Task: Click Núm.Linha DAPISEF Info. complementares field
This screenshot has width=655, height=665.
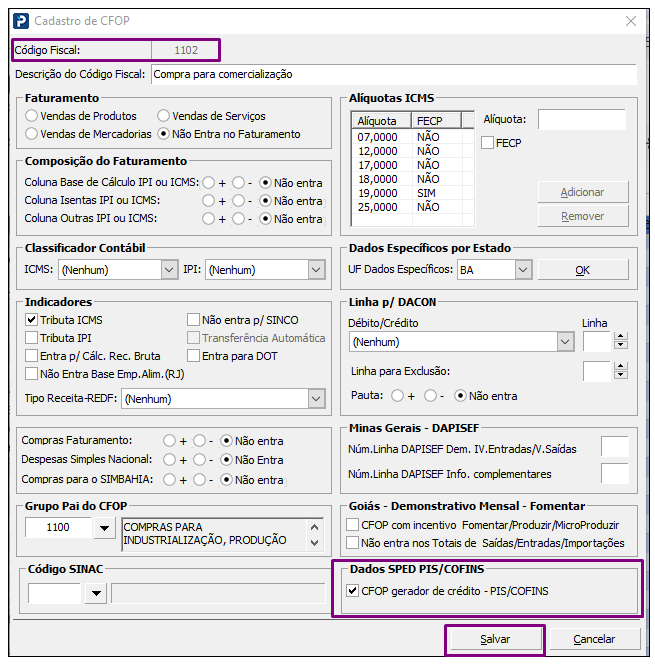Action: 615,473
